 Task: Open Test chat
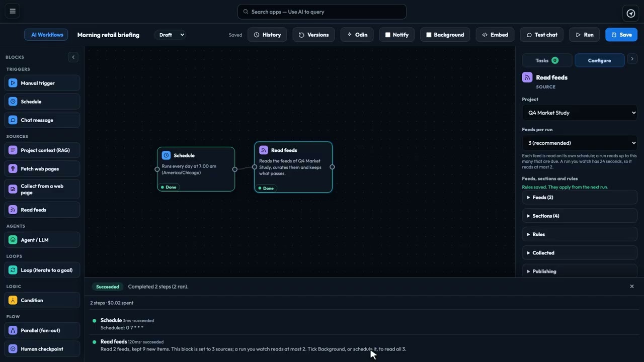pyautogui.click(x=542, y=35)
